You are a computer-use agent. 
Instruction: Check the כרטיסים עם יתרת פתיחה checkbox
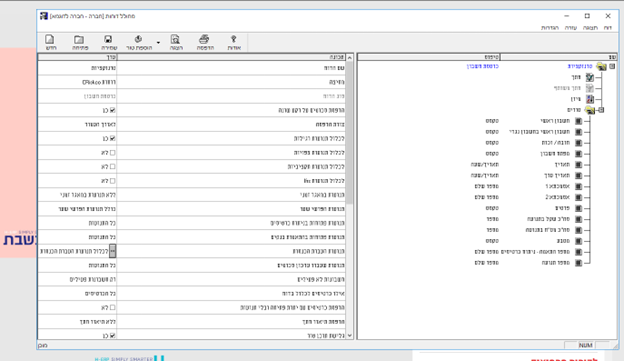click(113, 308)
